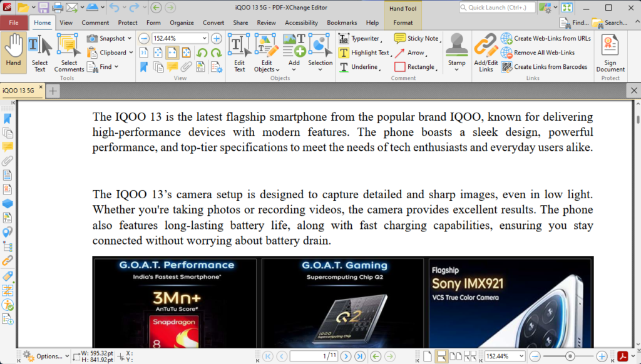Expand the Stamp dropdown
The width and height of the screenshot is (641, 364).
tap(456, 70)
